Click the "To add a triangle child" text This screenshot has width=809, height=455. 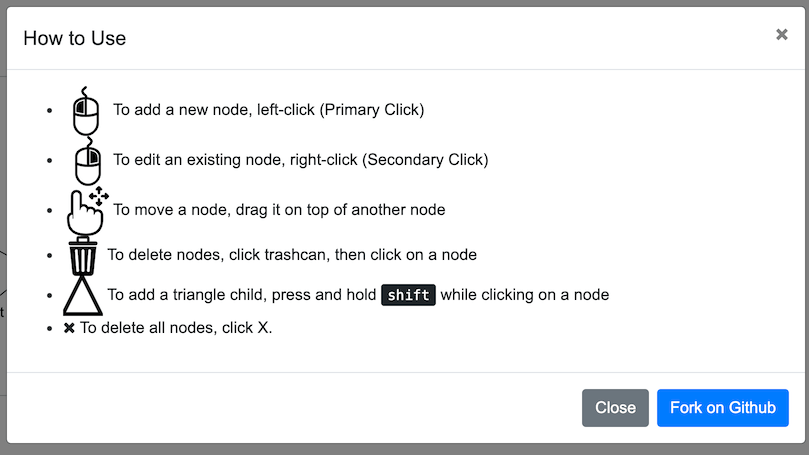coord(242,295)
